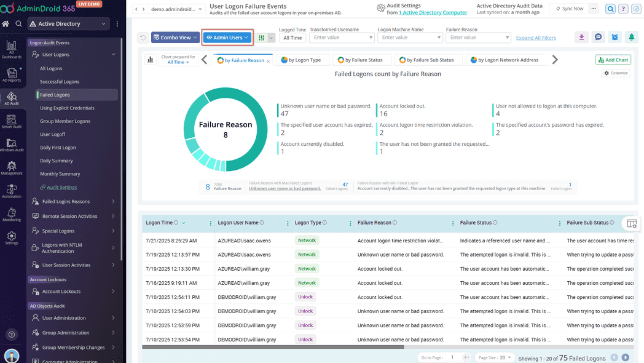Click the Audit Settings gear icon
644x363 pixels.
381,8
